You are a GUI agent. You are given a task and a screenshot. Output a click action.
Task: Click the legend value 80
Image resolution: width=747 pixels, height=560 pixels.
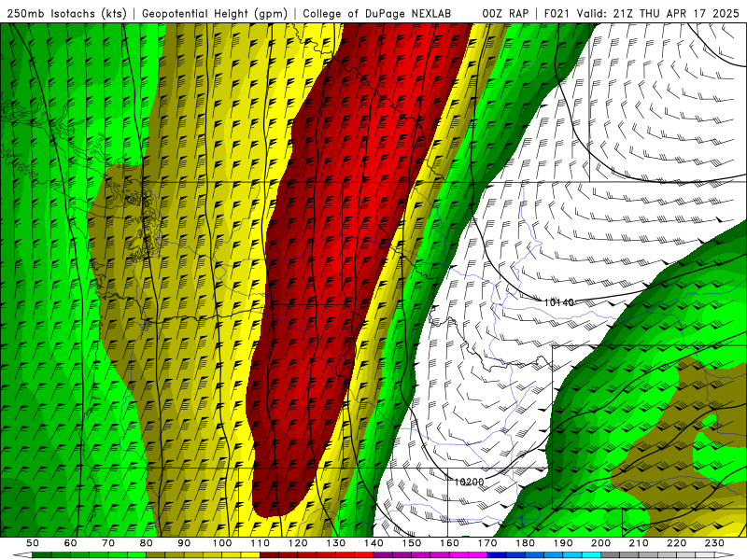(x=147, y=543)
